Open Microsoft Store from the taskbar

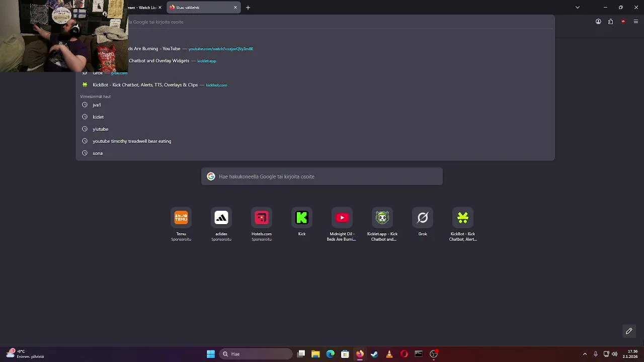[345, 354]
